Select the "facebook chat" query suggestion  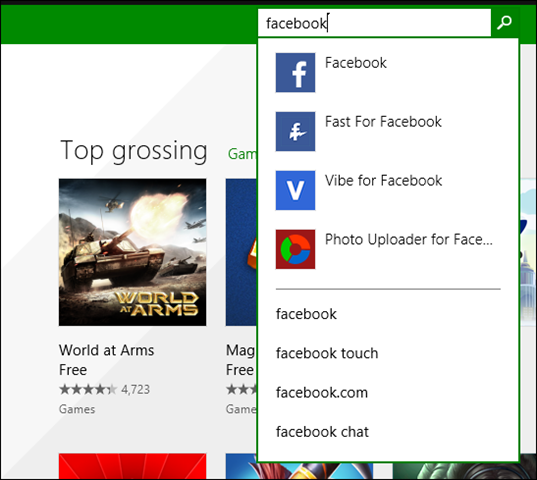click(322, 432)
